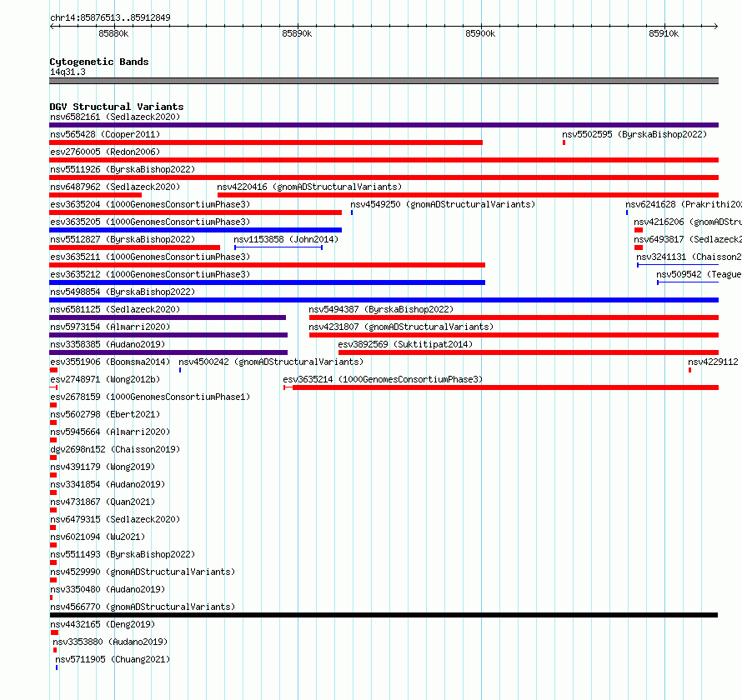
Task: Click nsv6479315 (Sedlazeck2020) label
Action: tap(115, 519)
